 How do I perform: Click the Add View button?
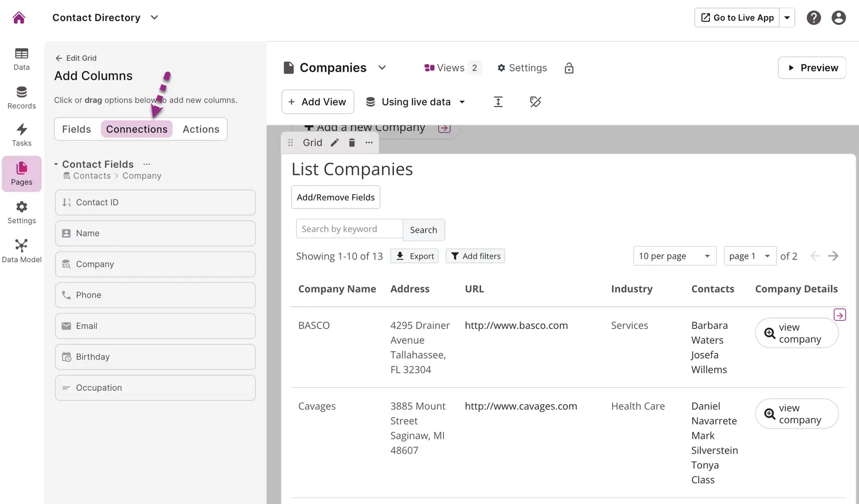(317, 102)
